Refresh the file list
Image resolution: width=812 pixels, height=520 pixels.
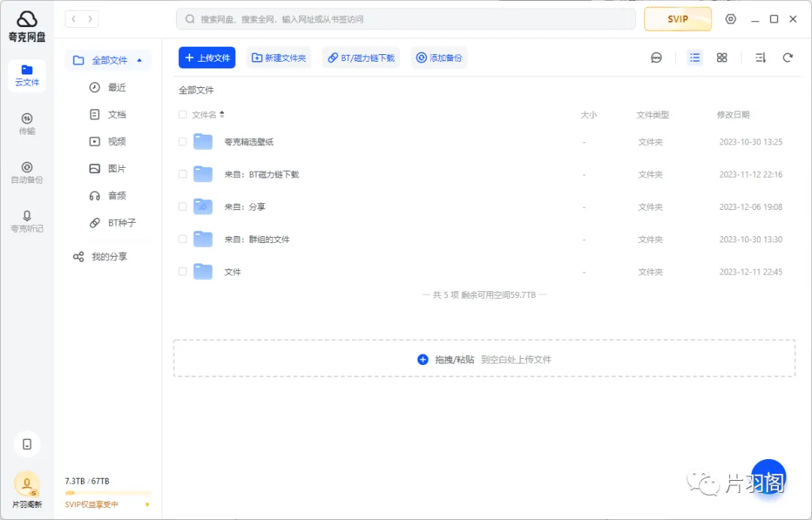pyautogui.click(x=788, y=57)
